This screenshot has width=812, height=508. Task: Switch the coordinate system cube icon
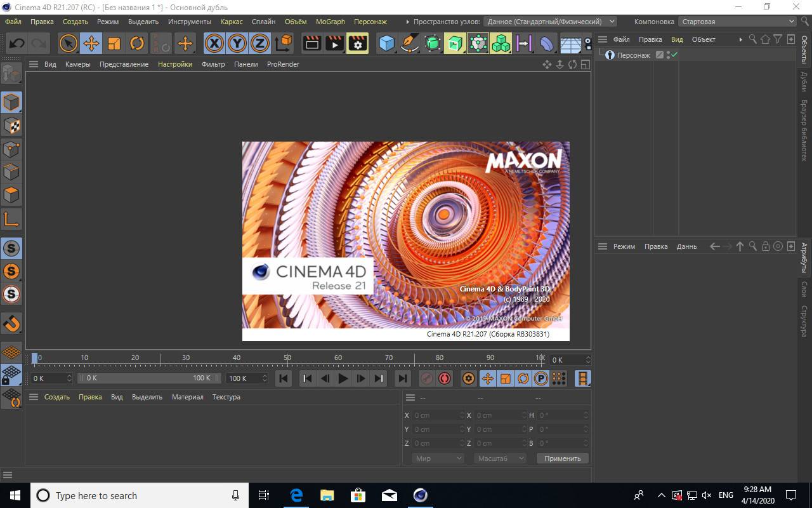coord(284,43)
